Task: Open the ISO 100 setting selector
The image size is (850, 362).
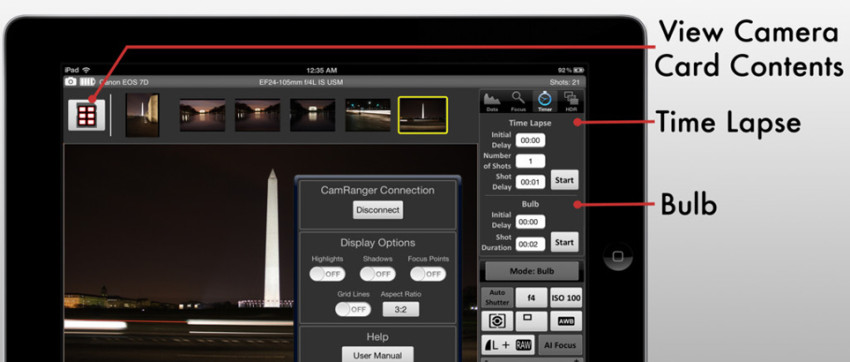Action: coord(566,298)
